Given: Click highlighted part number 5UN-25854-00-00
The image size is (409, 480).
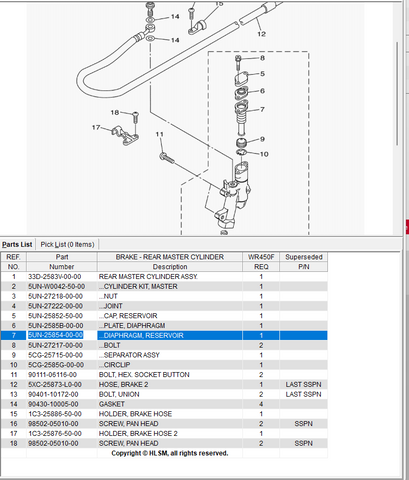Looking at the screenshot, I should tap(55, 335).
